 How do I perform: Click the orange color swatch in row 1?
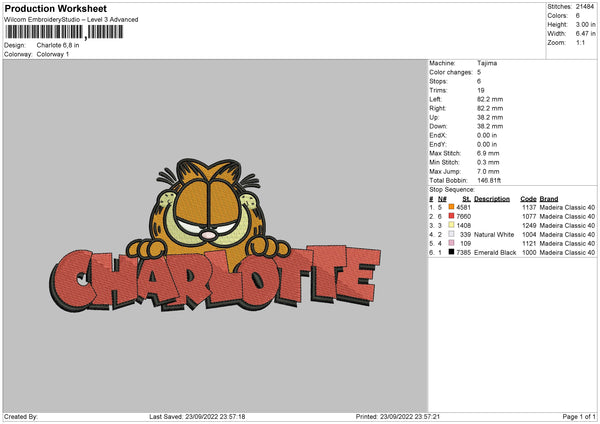click(451, 207)
